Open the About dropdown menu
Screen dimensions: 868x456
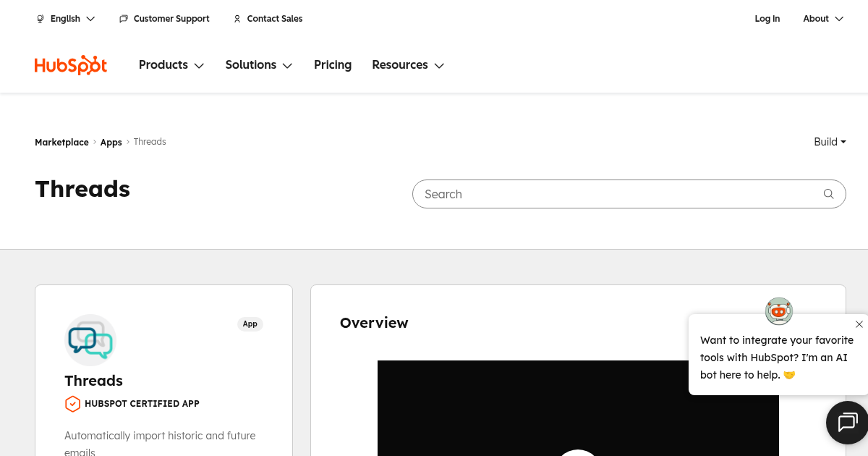823,19
